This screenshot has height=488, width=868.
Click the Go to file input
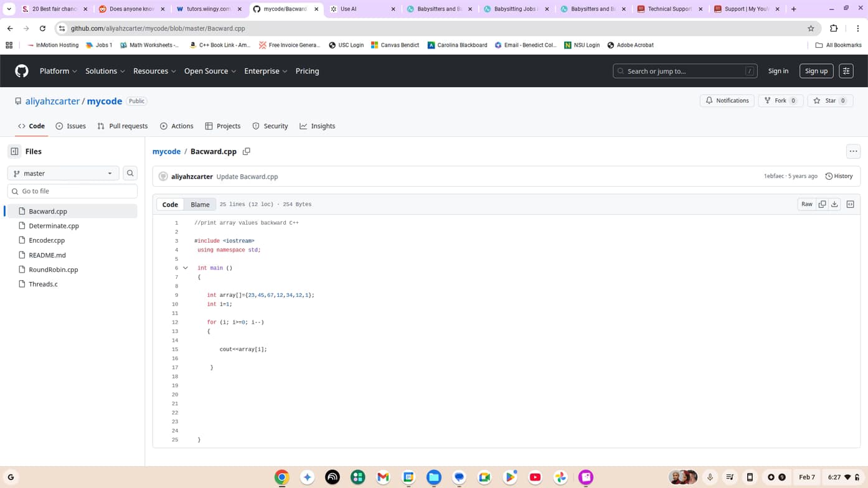tap(72, 191)
